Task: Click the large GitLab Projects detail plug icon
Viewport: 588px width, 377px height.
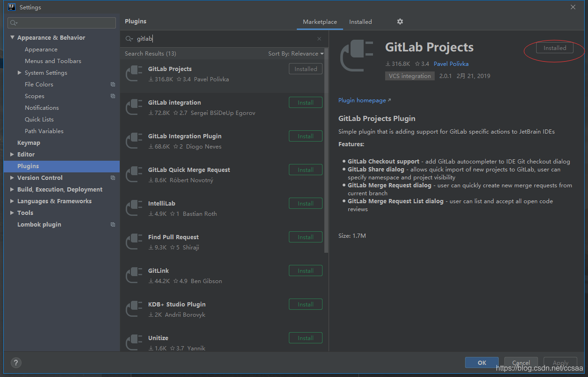Action: [x=357, y=56]
